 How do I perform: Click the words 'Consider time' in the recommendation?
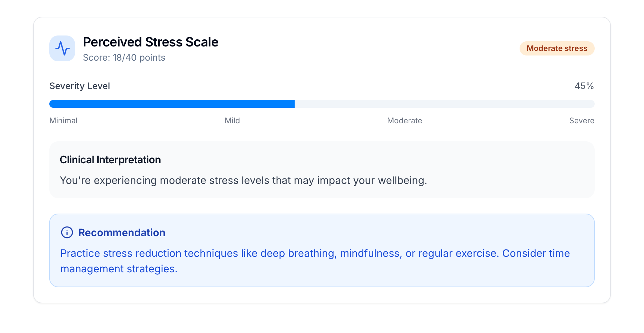[536, 253]
